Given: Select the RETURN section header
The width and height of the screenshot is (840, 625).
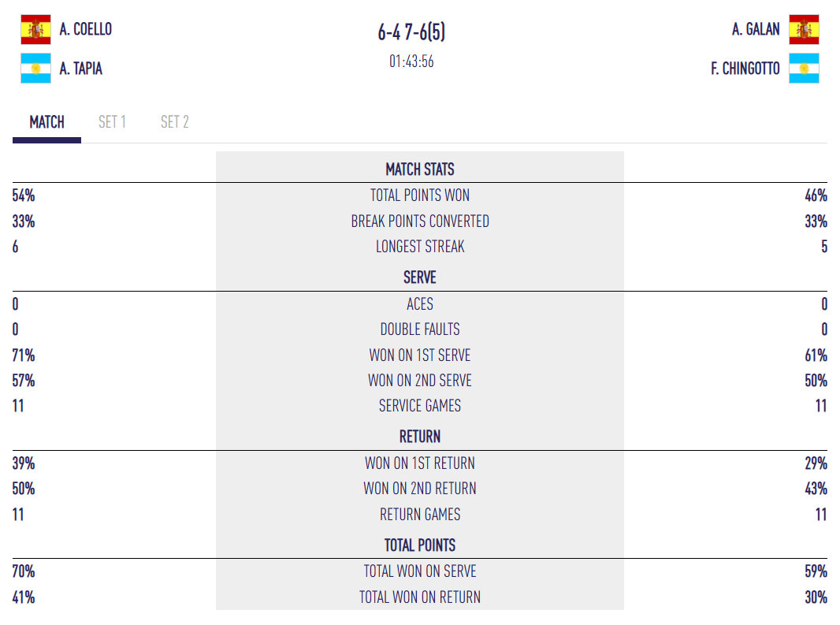Looking at the screenshot, I should pos(420,437).
